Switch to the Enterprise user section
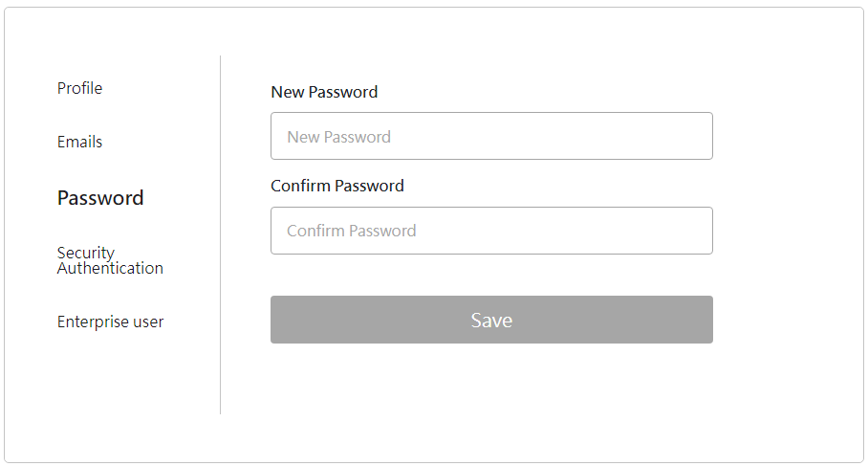 pyautogui.click(x=110, y=322)
